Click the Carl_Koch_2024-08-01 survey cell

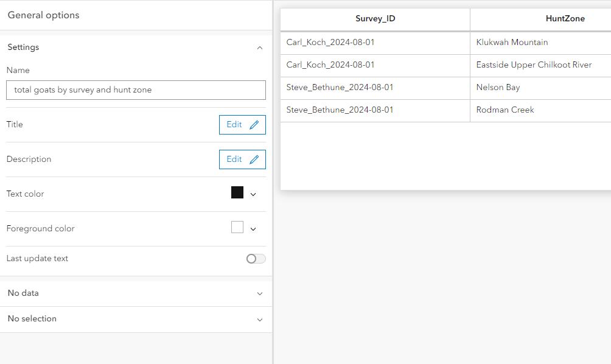pyautogui.click(x=332, y=42)
